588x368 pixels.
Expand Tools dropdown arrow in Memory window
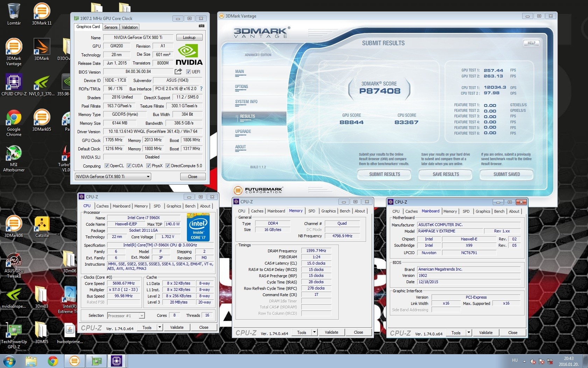pos(314,332)
